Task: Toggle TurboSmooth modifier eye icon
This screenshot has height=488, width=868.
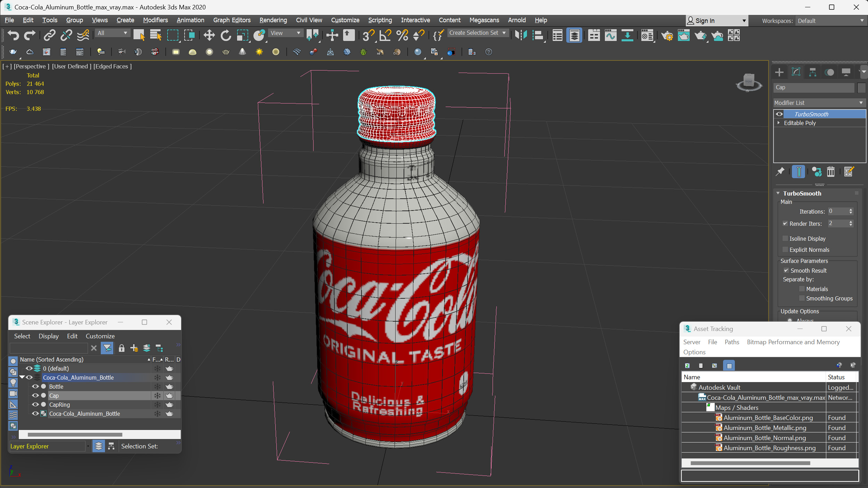Action: click(779, 114)
